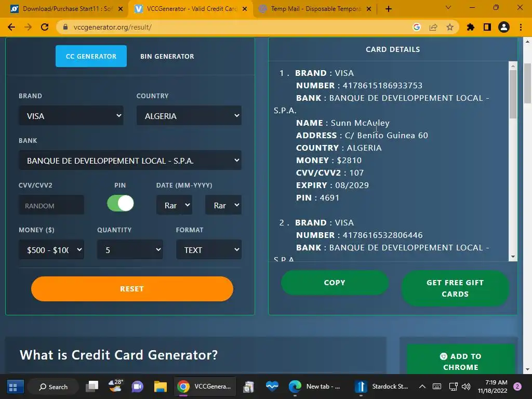Click the page vertical scrollbar thumb

click(527, 83)
